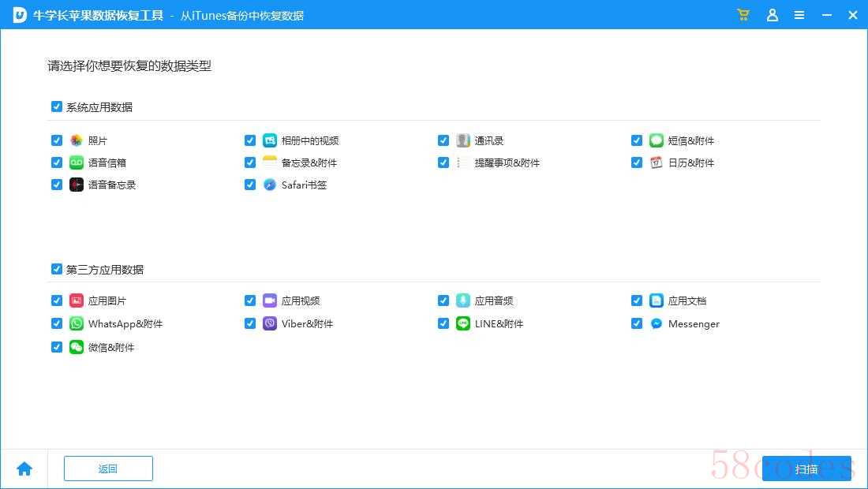Click the app videos (应用视频) icon
The image size is (868, 489).
270,300
